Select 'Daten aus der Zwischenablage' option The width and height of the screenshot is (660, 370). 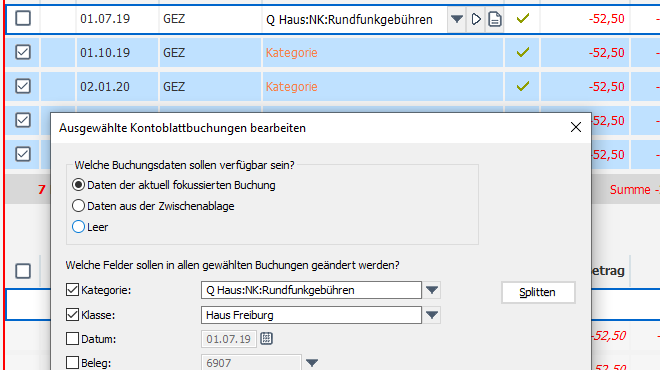tap(78, 206)
